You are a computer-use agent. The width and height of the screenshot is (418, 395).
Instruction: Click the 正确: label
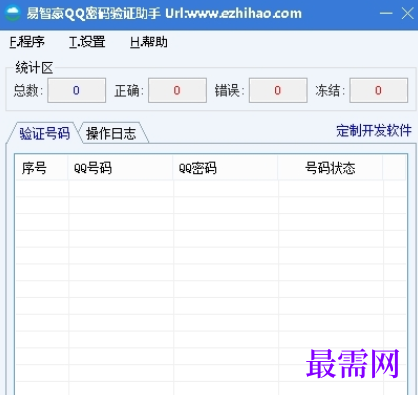[129, 91]
